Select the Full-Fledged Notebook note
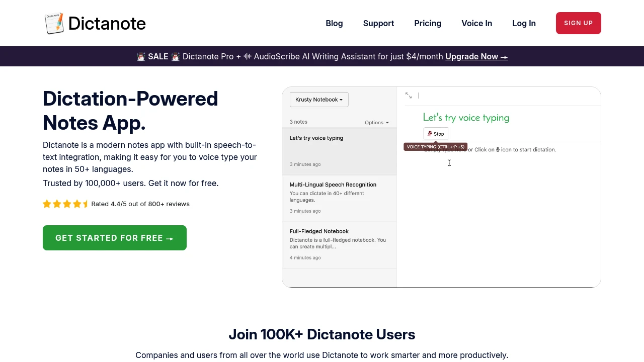 coord(339,245)
